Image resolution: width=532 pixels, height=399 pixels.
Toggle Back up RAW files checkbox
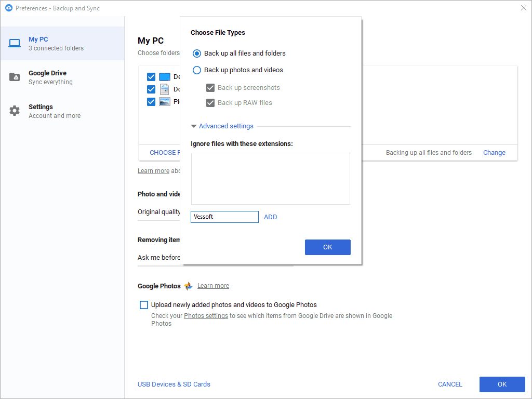tap(210, 103)
